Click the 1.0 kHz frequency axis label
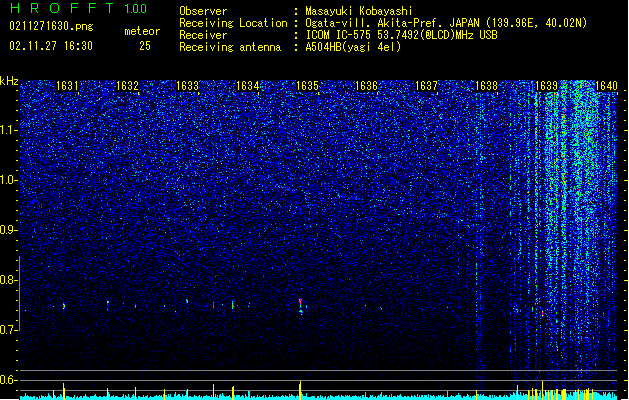Screen dimensions: 629x400 coord(9,181)
